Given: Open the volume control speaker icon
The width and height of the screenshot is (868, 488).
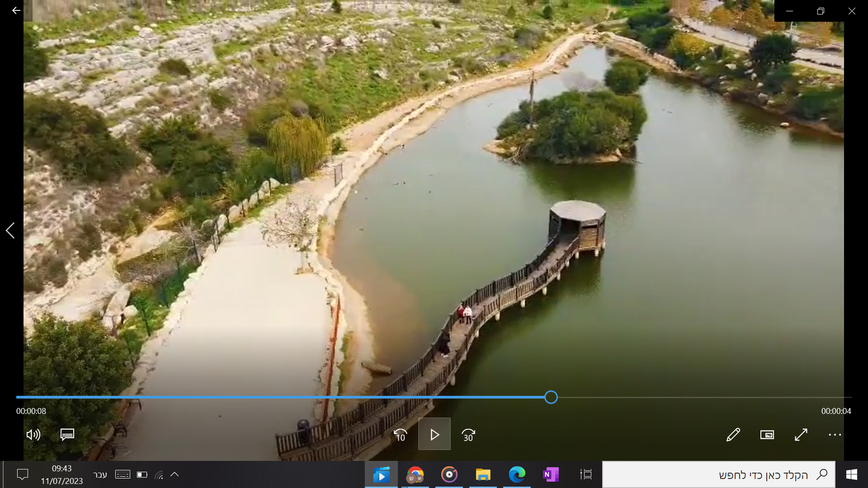Looking at the screenshot, I should coord(33,435).
